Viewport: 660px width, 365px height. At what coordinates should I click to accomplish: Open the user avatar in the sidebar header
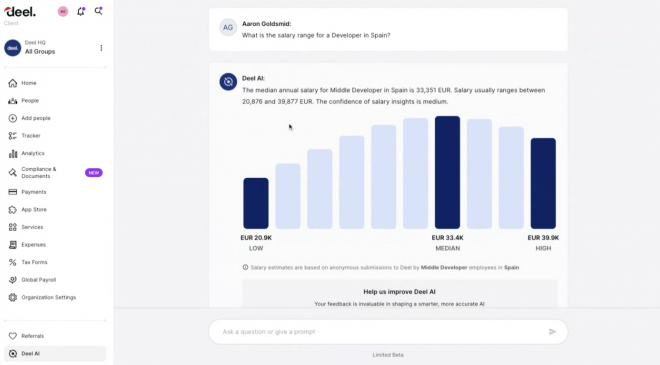pyautogui.click(x=63, y=11)
